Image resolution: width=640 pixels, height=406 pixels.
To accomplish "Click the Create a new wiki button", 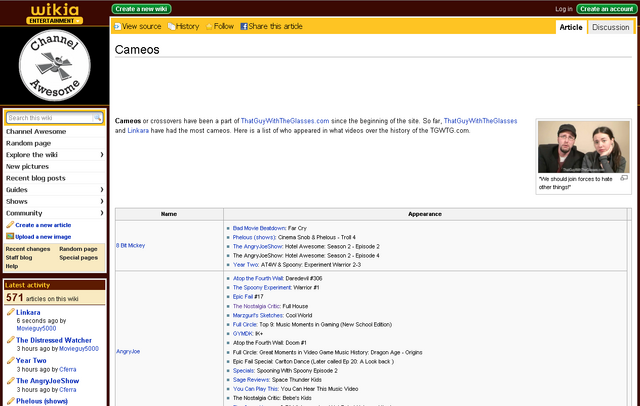I will point(141,9).
